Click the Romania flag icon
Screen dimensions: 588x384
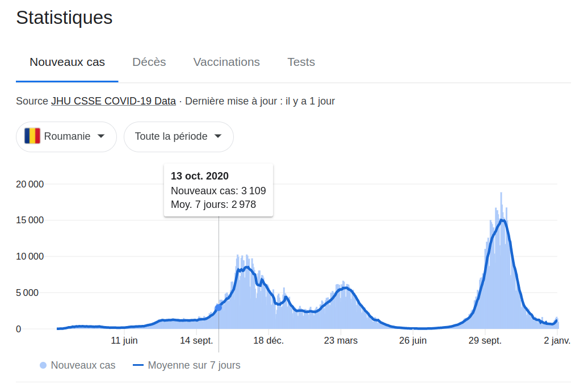(x=32, y=136)
